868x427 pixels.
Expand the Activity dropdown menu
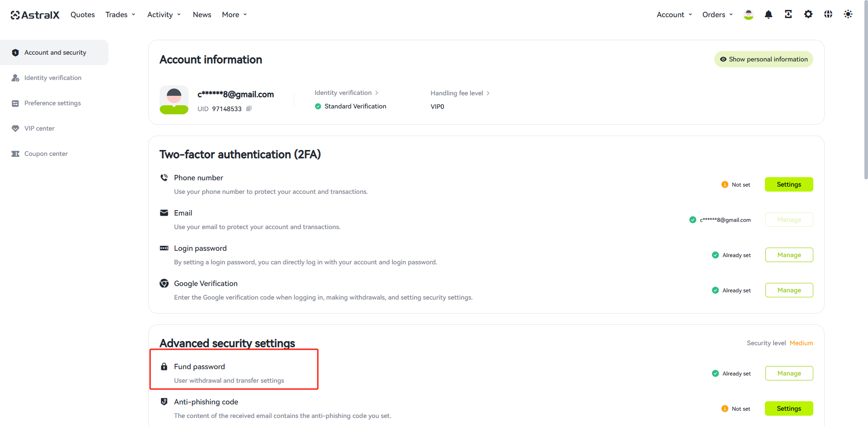tap(164, 14)
